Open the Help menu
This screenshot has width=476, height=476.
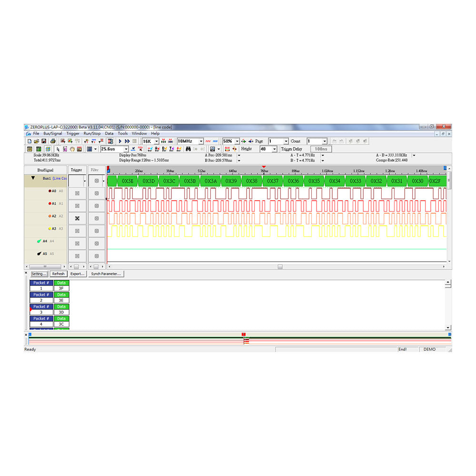155,134
